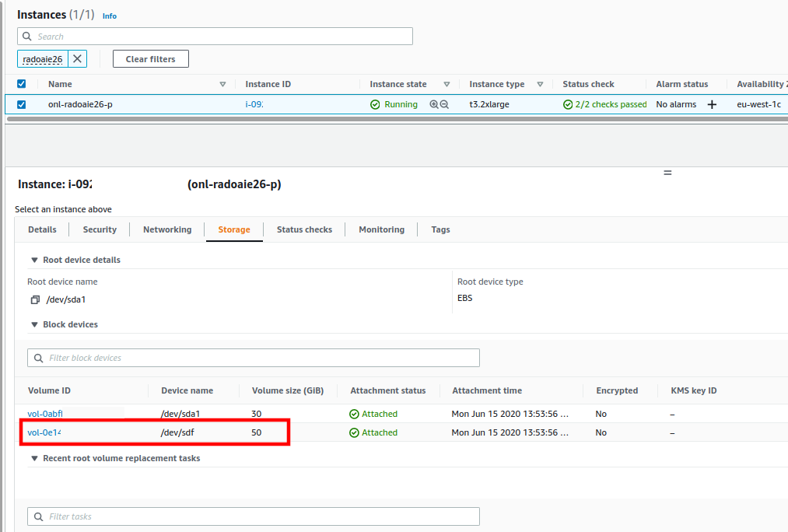Expand Recent root volume replacement tasks
This screenshot has height=532, width=788.
tap(34, 458)
